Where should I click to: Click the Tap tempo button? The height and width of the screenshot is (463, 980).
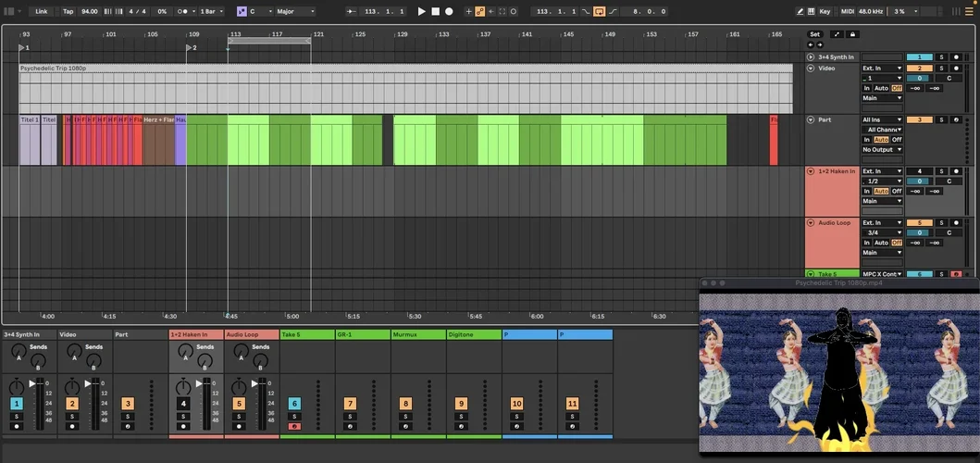[x=68, y=11]
